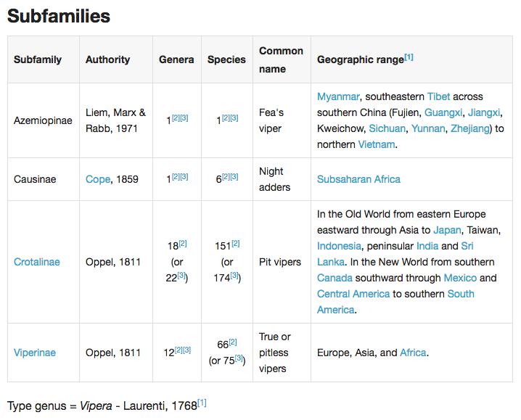Viewport: 521px width, 420px height.
Task: Open the Vietnam link
Action: pyautogui.click(x=377, y=144)
